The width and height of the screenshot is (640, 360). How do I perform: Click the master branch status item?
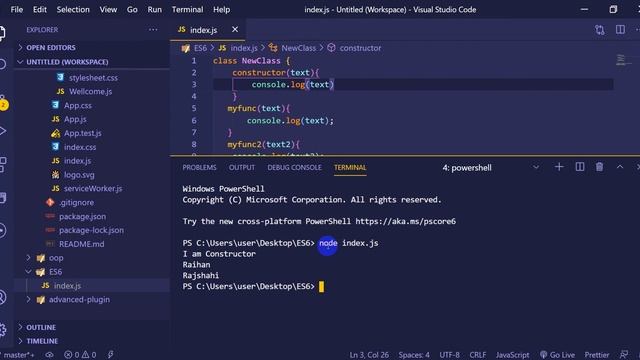18,355
